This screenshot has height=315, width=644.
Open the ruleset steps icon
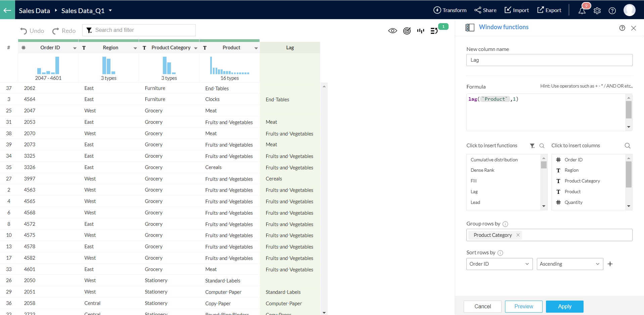434,31
